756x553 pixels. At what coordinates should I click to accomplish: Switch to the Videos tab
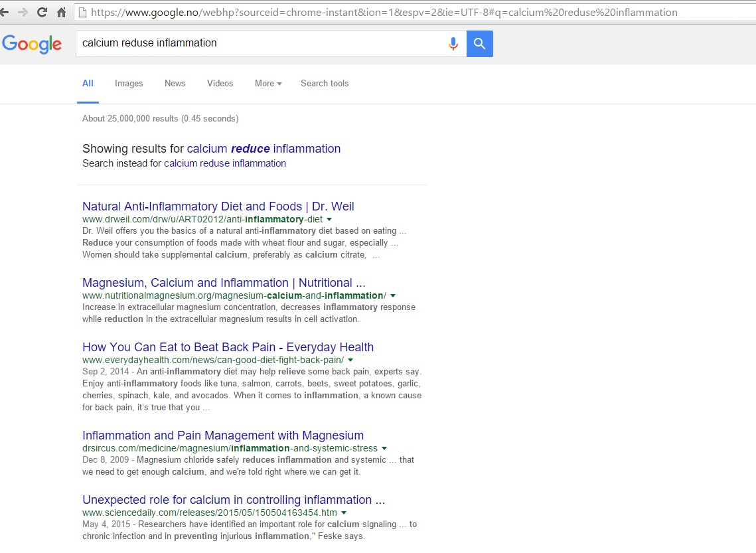pos(220,84)
